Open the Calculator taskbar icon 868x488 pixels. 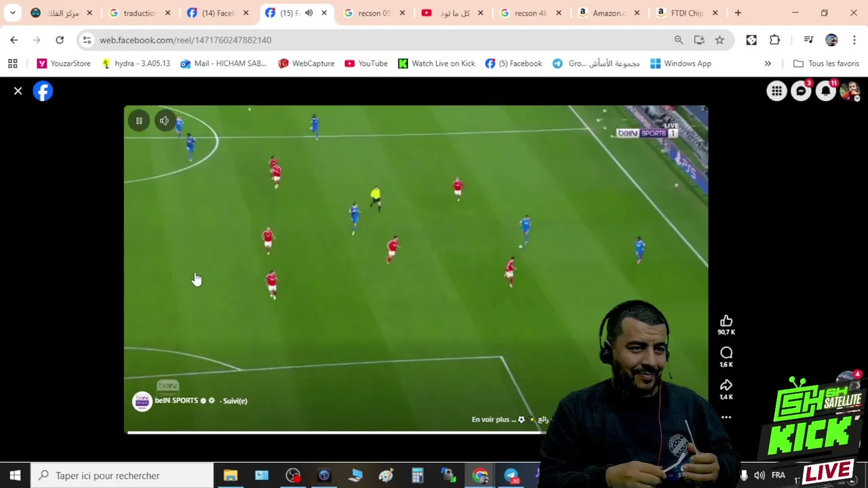pyautogui.click(x=418, y=476)
